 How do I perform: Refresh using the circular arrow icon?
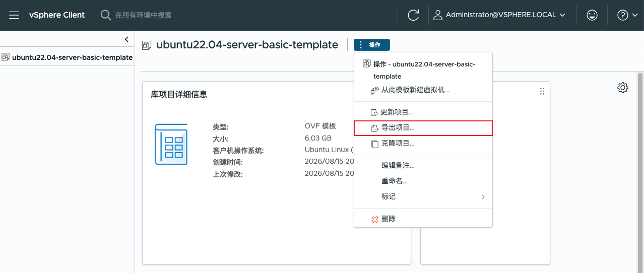pyautogui.click(x=413, y=15)
